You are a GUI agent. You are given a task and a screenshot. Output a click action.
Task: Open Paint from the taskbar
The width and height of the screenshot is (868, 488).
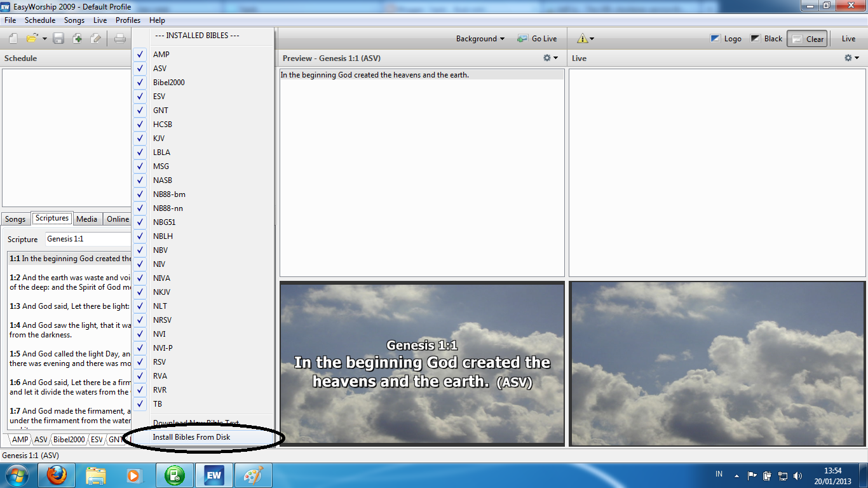(x=253, y=475)
